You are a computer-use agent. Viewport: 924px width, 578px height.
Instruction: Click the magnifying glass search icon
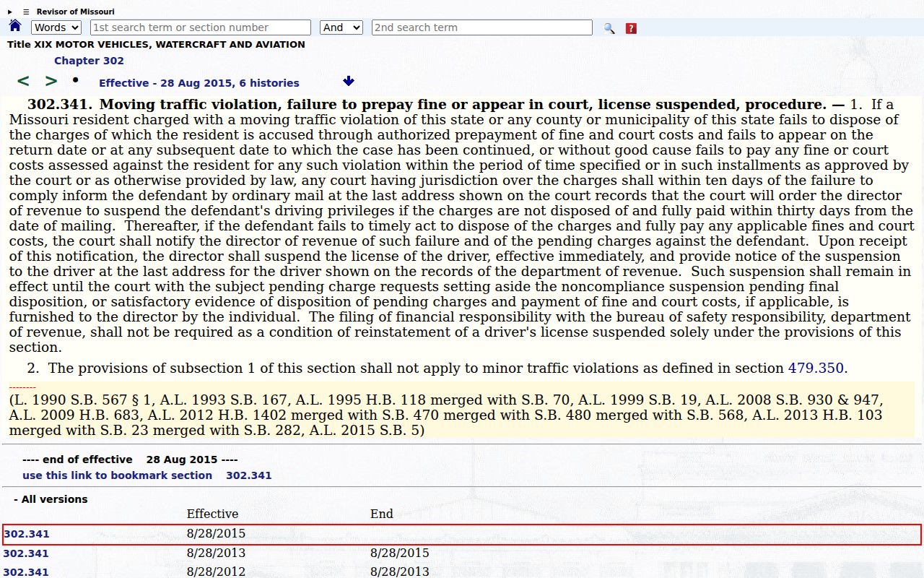tap(609, 28)
